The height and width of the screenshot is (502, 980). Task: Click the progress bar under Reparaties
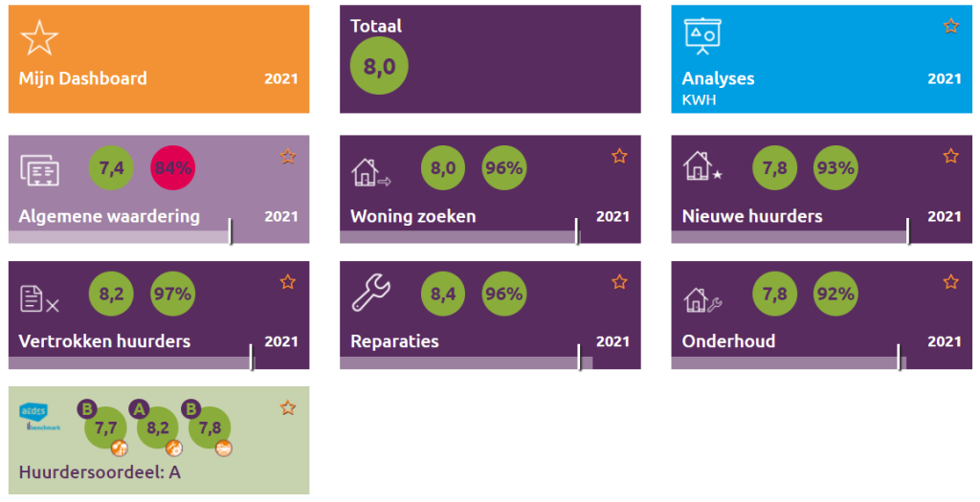click(x=459, y=362)
